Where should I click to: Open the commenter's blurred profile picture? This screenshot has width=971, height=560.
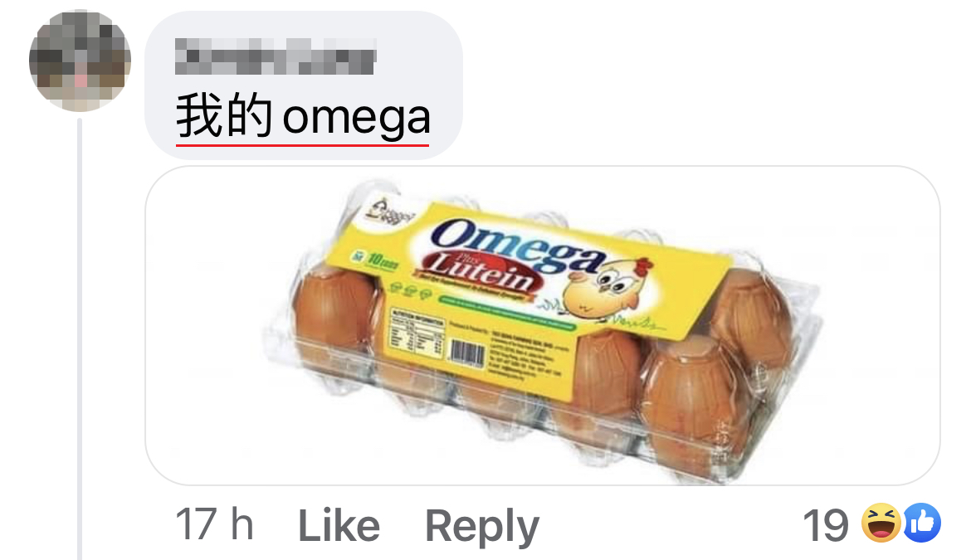click(x=80, y=61)
